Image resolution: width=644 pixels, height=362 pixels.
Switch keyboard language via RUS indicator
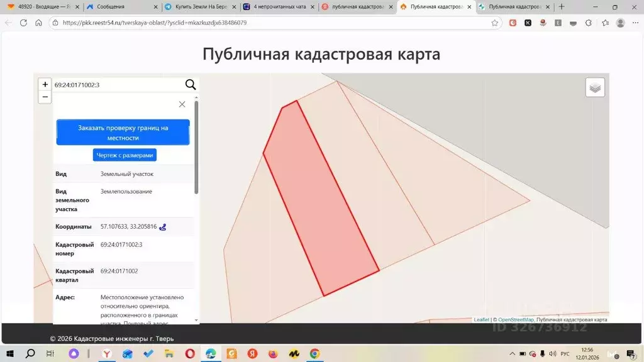point(565,354)
